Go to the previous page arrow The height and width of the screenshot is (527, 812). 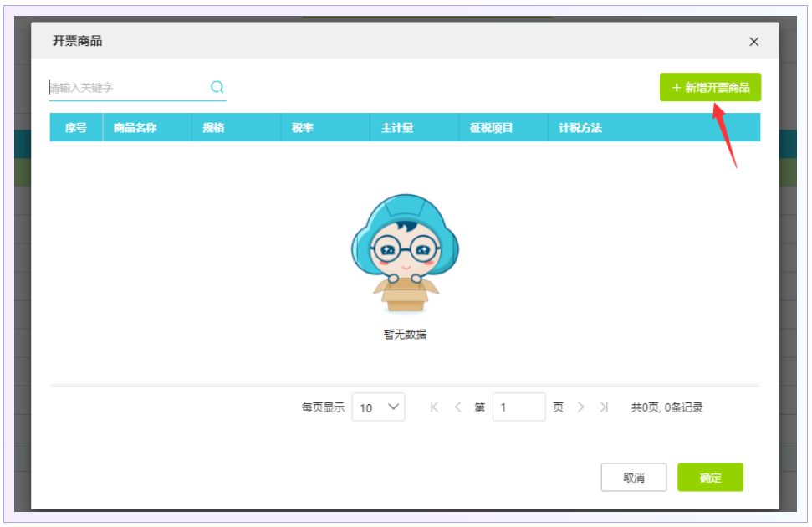(x=457, y=407)
